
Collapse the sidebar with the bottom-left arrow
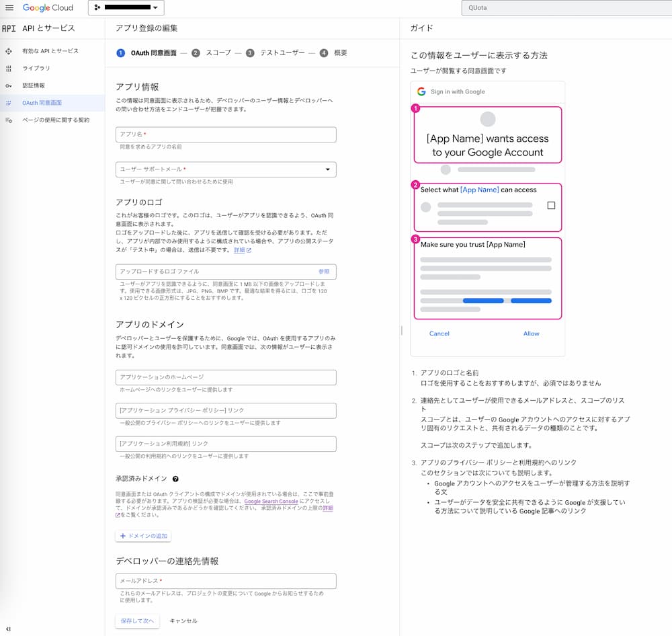7,630
